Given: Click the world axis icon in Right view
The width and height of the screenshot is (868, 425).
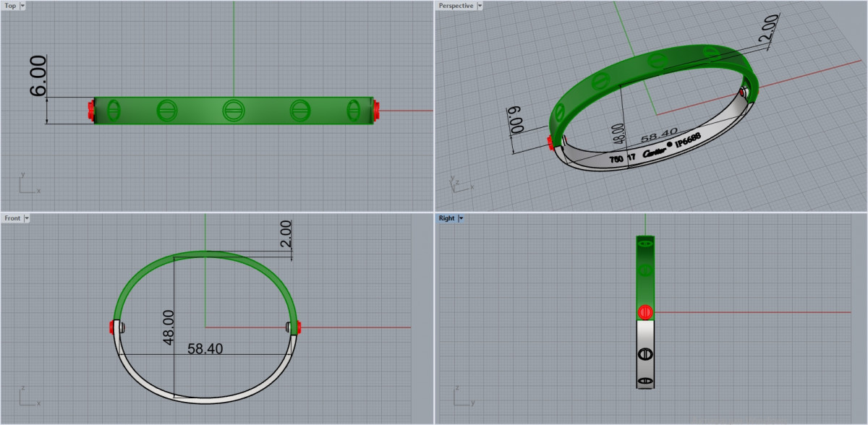Looking at the screenshot, I should click(463, 397).
